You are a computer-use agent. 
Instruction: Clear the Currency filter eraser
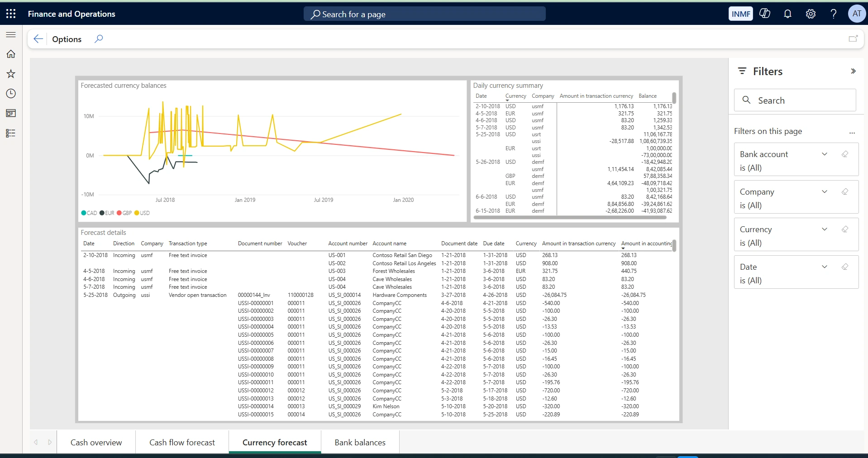click(x=844, y=229)
